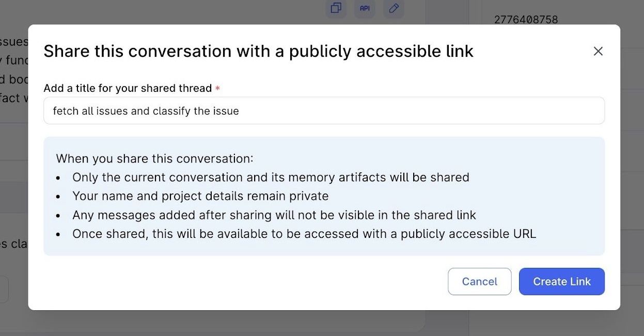
Task: Click the shared thread title input field
Action: pos(324,110)
